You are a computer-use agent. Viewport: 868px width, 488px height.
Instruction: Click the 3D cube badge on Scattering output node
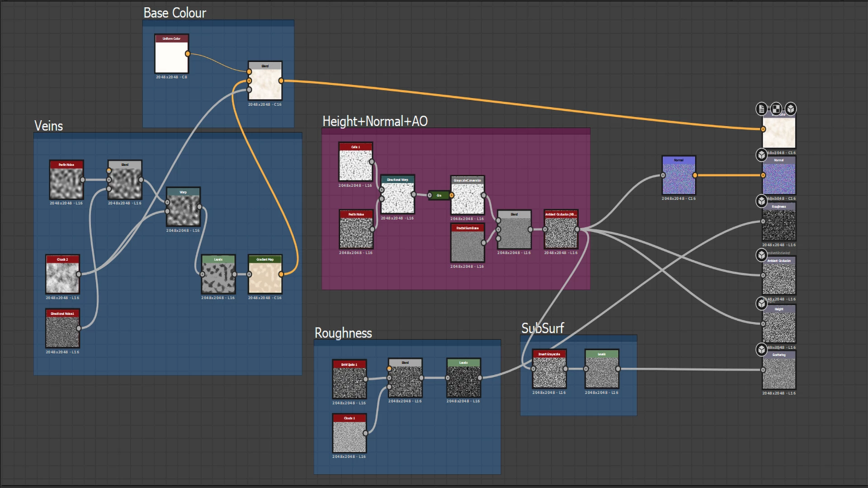pos(762,350)
